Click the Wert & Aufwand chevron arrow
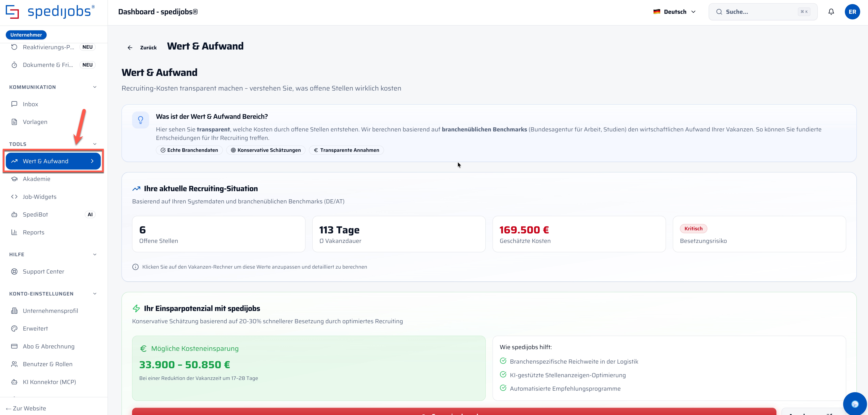The width and height of the screenshot is (868, 415). [92, 161]
